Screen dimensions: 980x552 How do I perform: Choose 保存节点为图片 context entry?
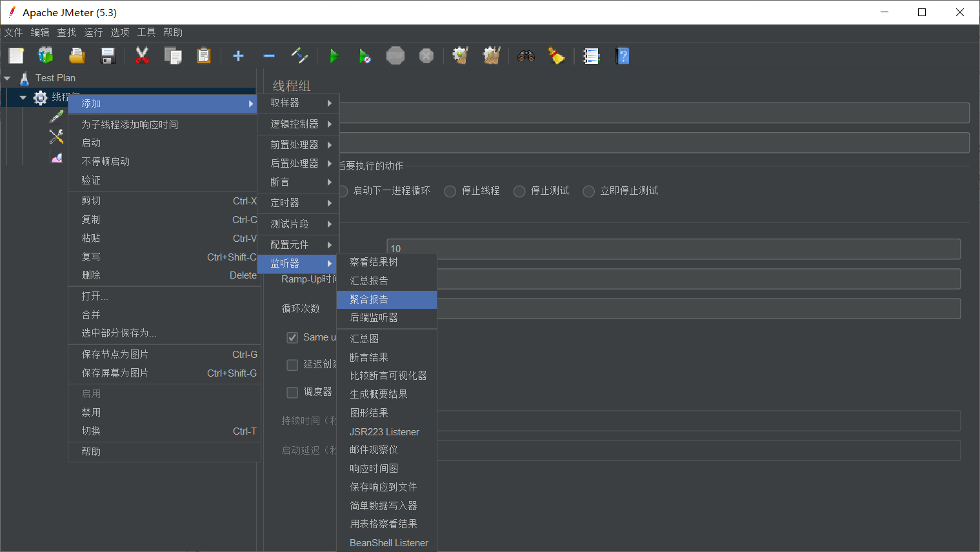164,355
